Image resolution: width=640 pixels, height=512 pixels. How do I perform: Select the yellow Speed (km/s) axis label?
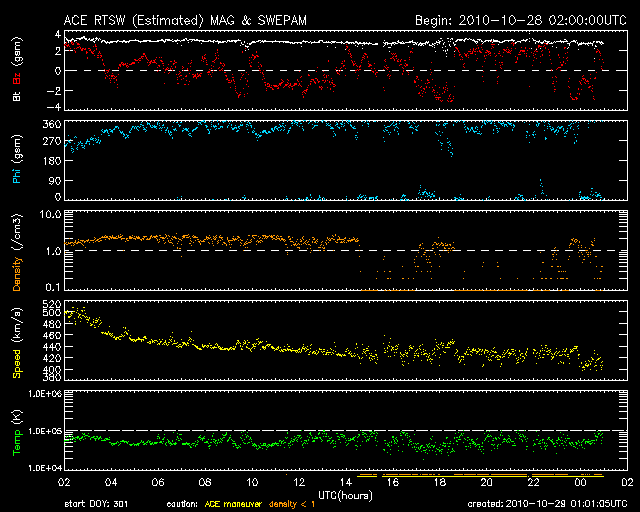point(16,342)
